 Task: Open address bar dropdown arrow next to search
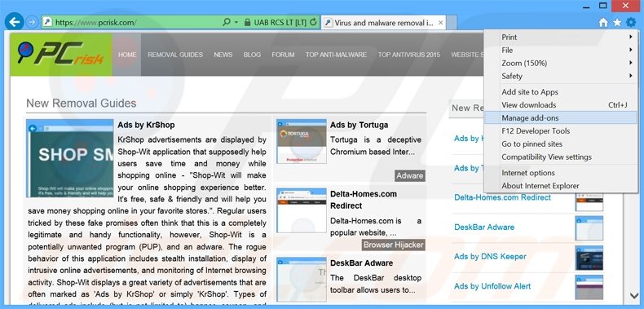[x=236, y=22]
